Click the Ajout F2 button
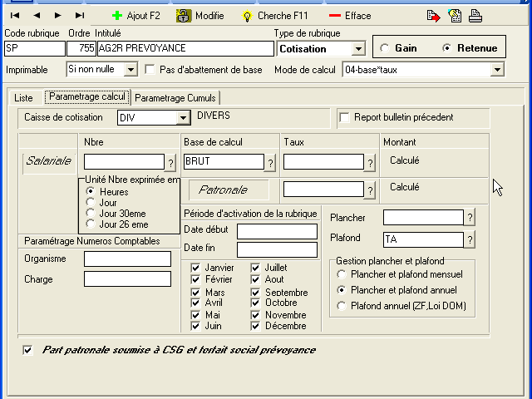 click(136, 16)
